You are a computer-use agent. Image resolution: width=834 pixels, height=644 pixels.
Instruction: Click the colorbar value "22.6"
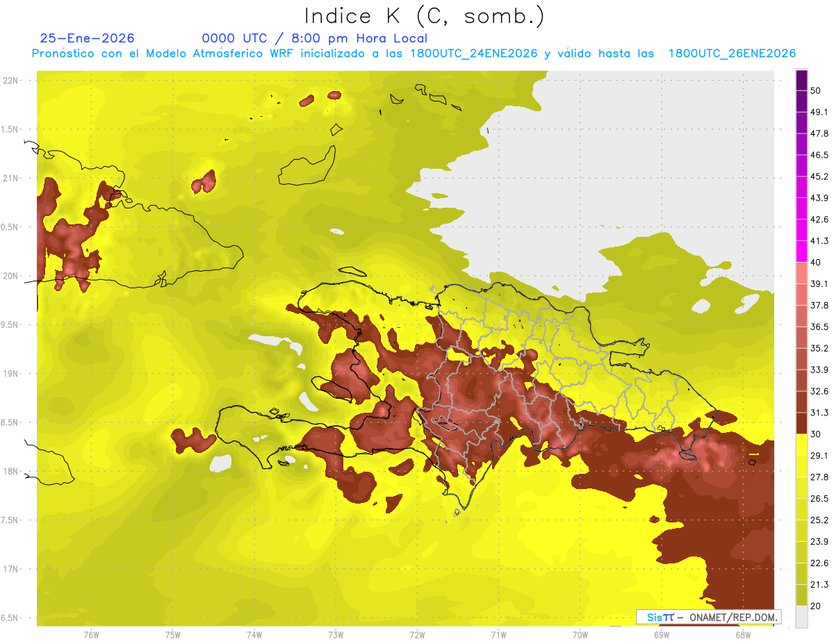pyautogui.click(x=819, y=563)
